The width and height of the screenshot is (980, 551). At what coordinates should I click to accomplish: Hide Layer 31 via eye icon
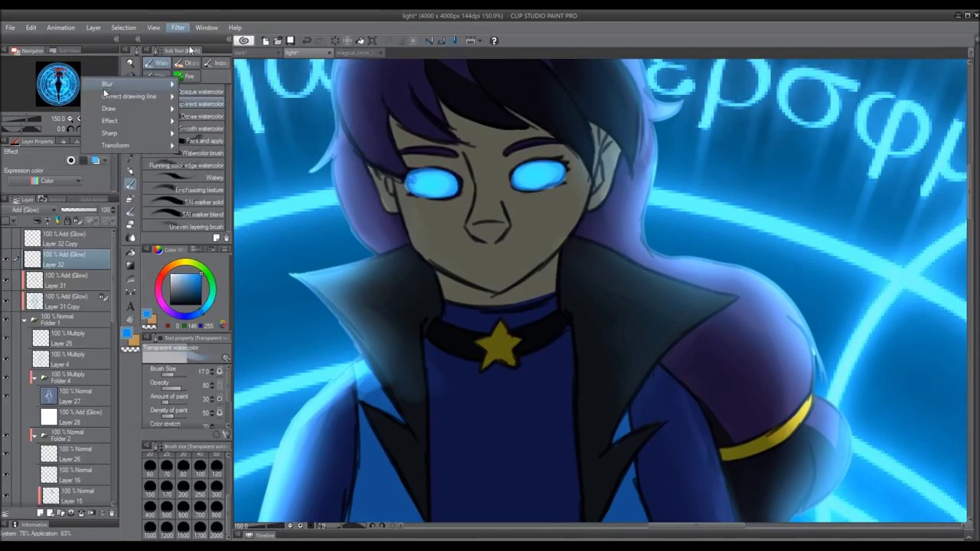click(x=6, y=280)
